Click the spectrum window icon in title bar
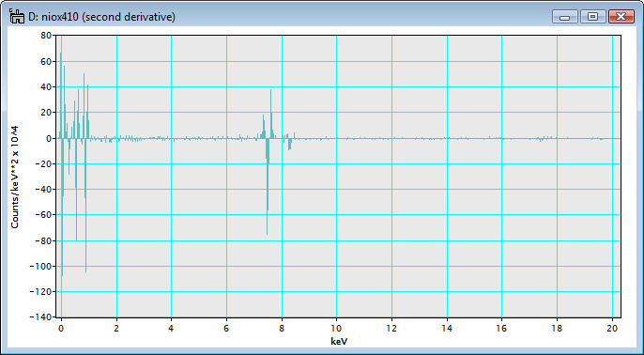The width and height of the screenshot is (644, 355). [x=17, y=17]
